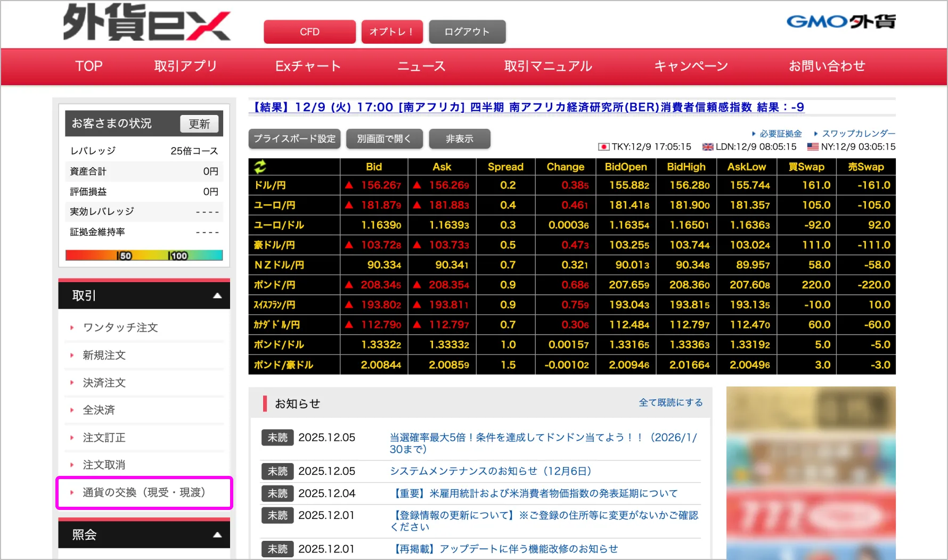Click the UK flag icon next to LDN time
This screenshot has width=948, height=560.
coord(707,147)
